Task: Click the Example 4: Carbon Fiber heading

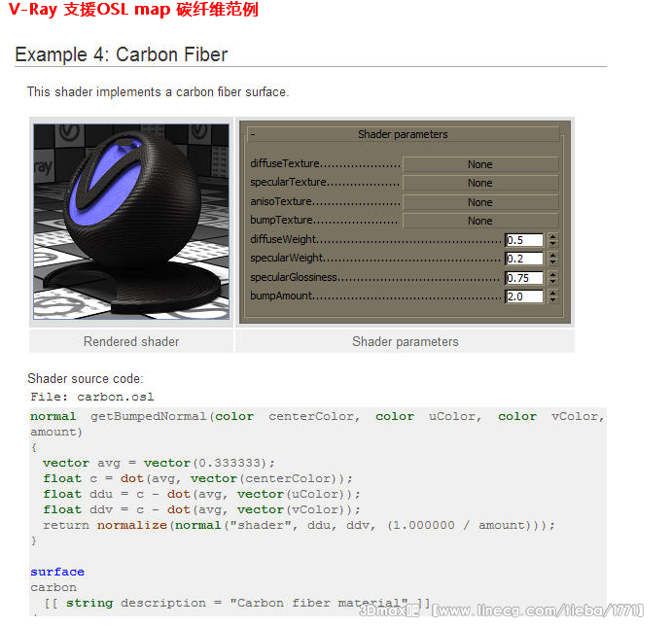Action: [x=122, y=54]
